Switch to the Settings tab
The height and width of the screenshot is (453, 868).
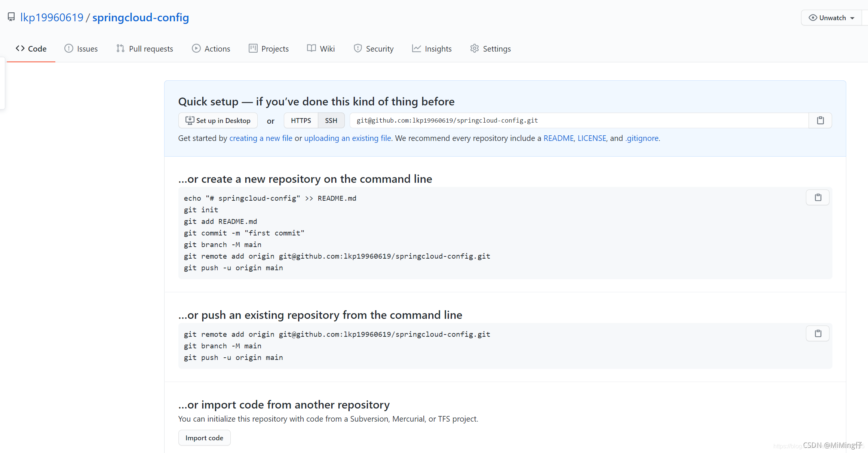(x=490, y=49)
